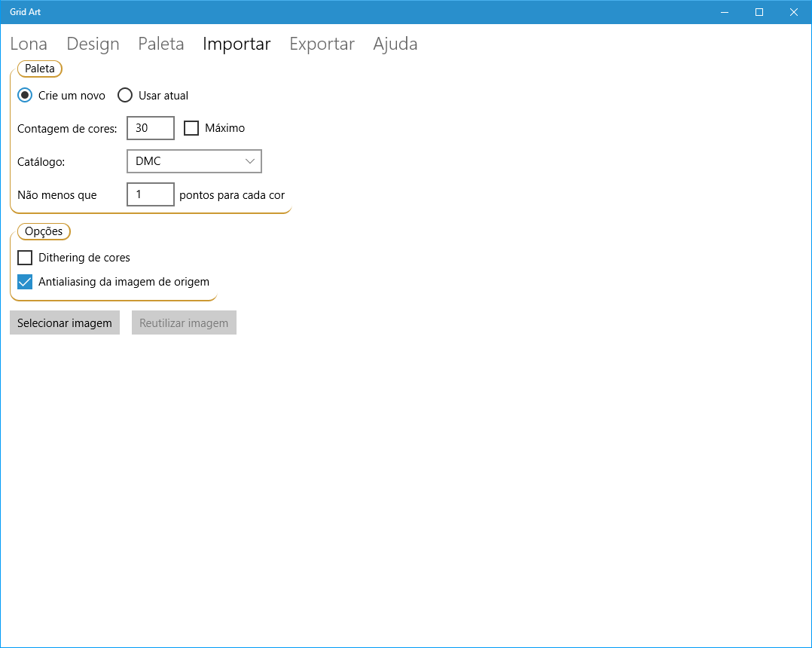Click the Opções group header label
Image resolution: width=812 pixels, height=648 pixels.
point(44,231)
